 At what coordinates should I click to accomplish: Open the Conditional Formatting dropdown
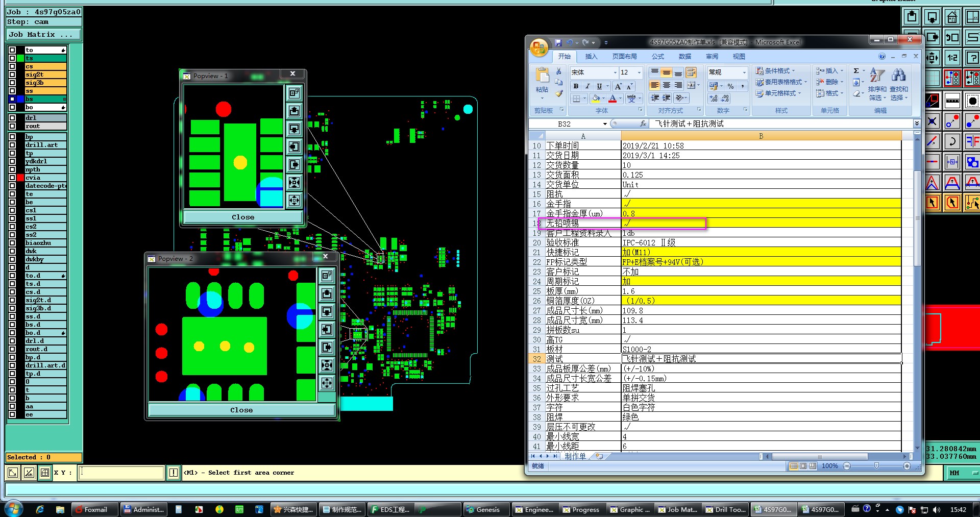coord(776,71)
